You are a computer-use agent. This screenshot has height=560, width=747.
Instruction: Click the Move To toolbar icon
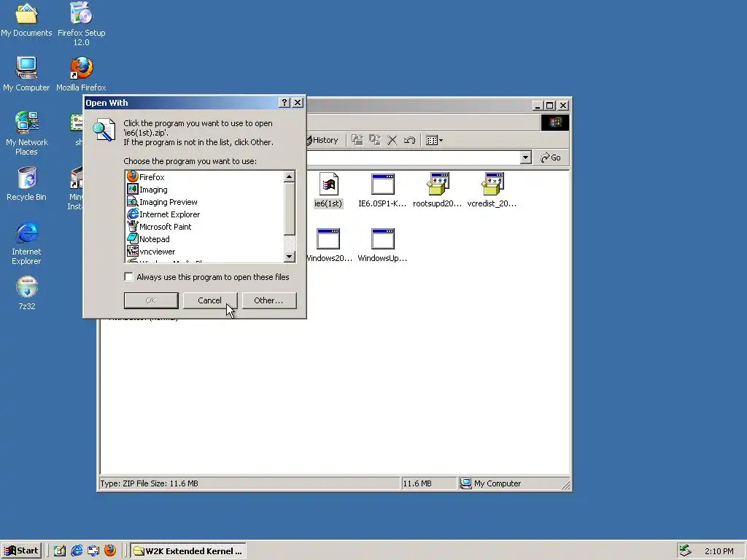[357, 140]
